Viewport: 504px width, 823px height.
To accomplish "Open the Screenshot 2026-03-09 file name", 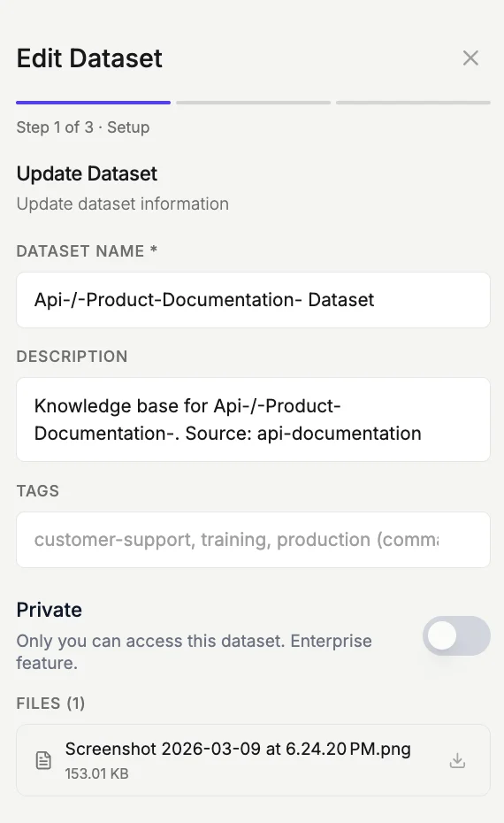I will [238, 749].
